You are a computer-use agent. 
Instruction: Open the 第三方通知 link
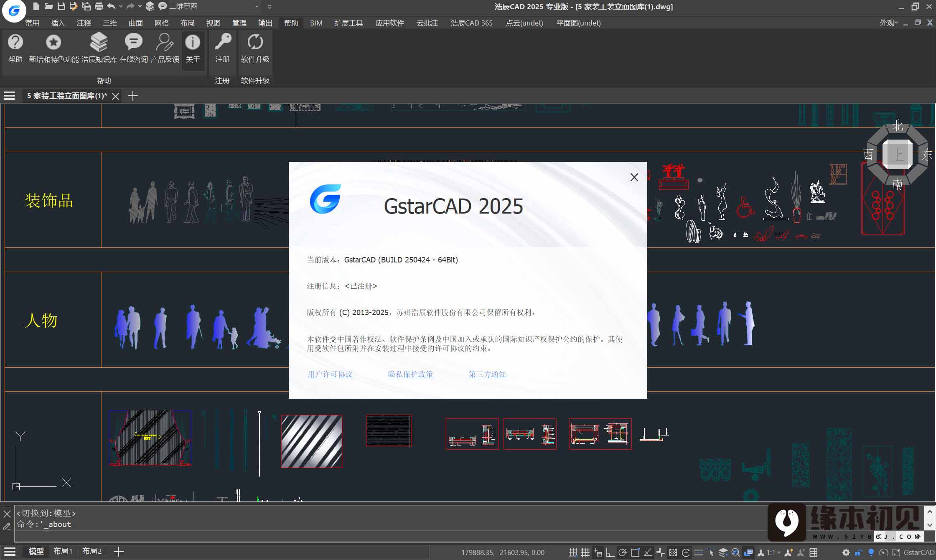click(487, 374)
